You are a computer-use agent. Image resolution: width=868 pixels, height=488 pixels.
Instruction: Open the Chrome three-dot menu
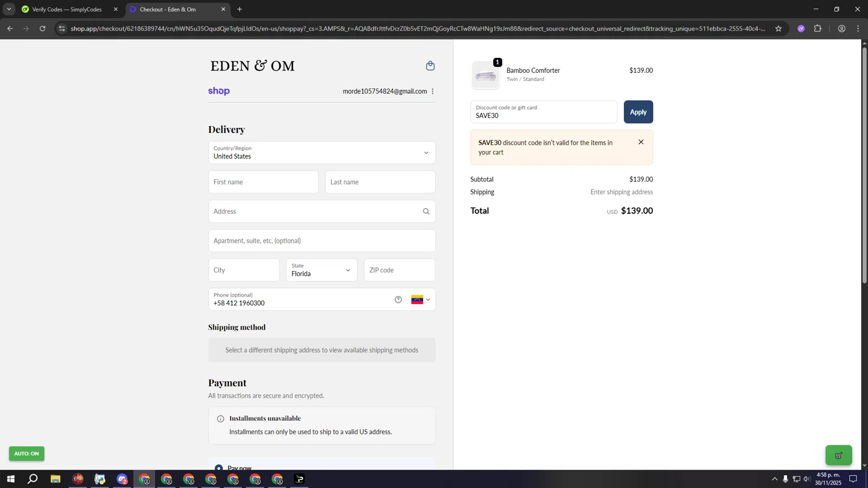click(x=858, y=28)
